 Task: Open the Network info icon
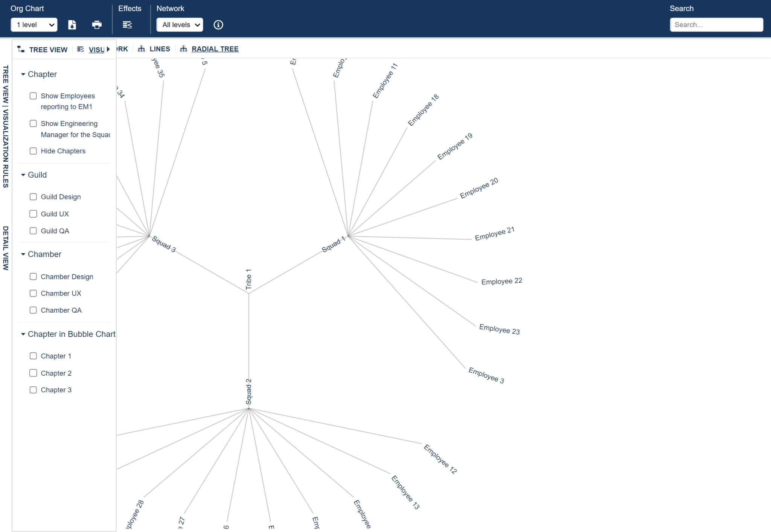218,24
